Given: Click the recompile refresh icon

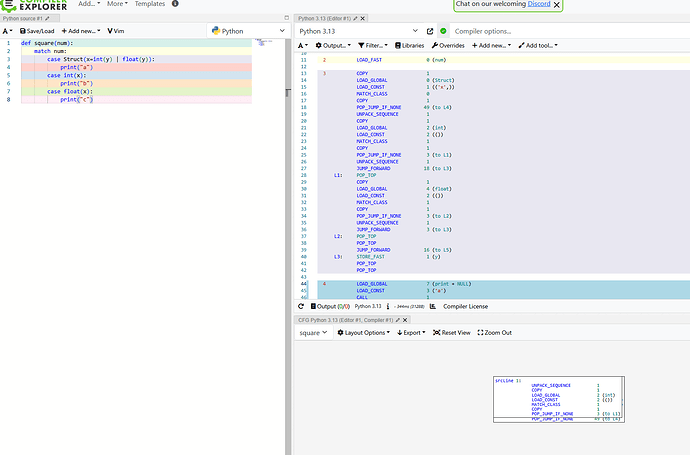Looking at the screenshot, I should point(301,306).
